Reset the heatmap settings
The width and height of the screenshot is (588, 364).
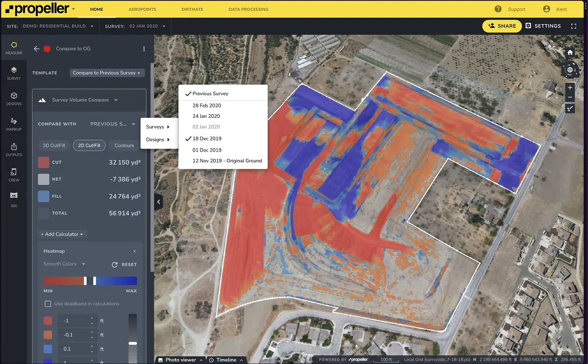tap(124, 264)
